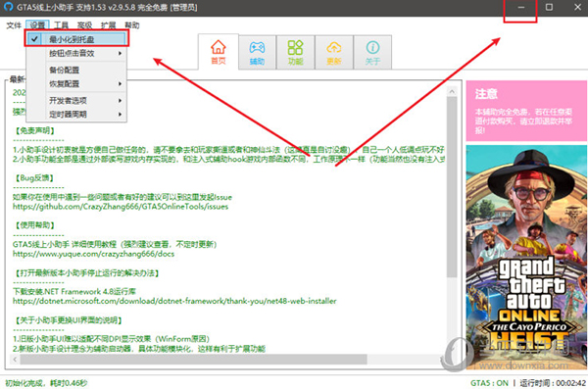Click the vertical scrollbar thumb
The height and width of the screenshot is (389, 588).
click(x=452, y=187)
